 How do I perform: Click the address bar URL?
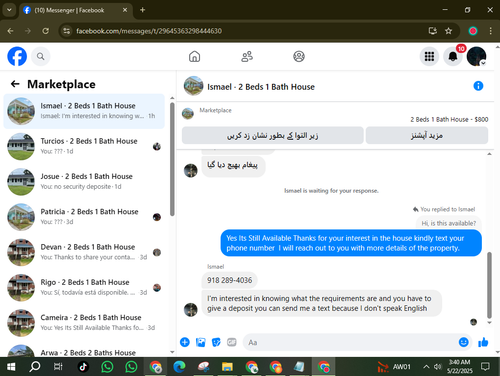pos(149,31)
